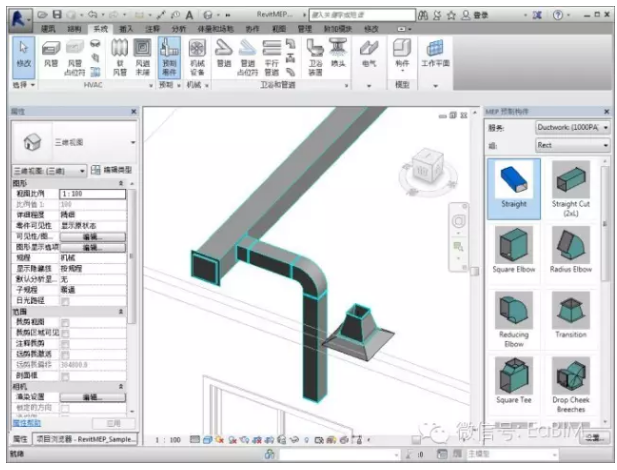The image size is (617, 470).
Task: Toggle the 裁剪视图 crop view checkbox
Action: pyautogui.click(x=65, y=323)
